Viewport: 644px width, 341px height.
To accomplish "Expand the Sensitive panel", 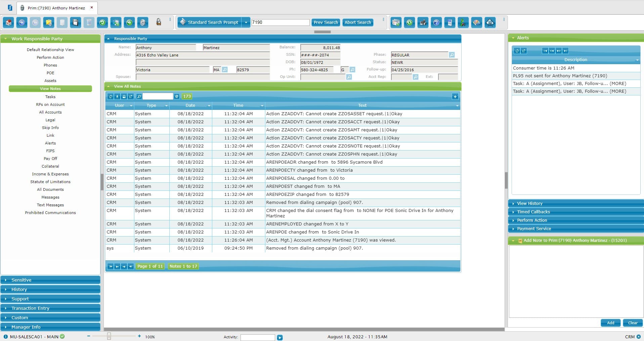I will coord(50,280).
